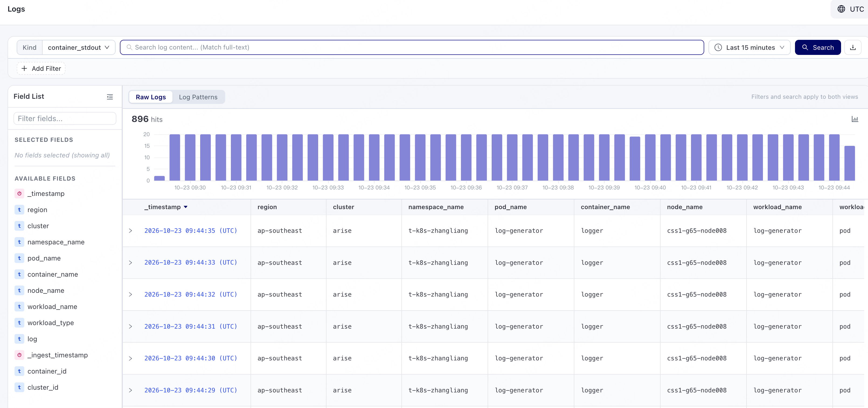
Task: Click the UTC globe timezone icon
Action: point(841,9)
